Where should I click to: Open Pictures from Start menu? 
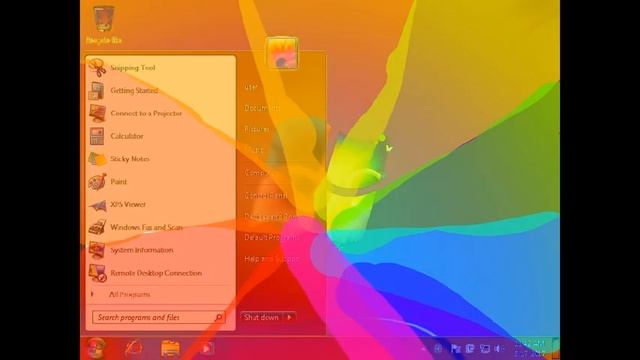click(x=257, y=129)
